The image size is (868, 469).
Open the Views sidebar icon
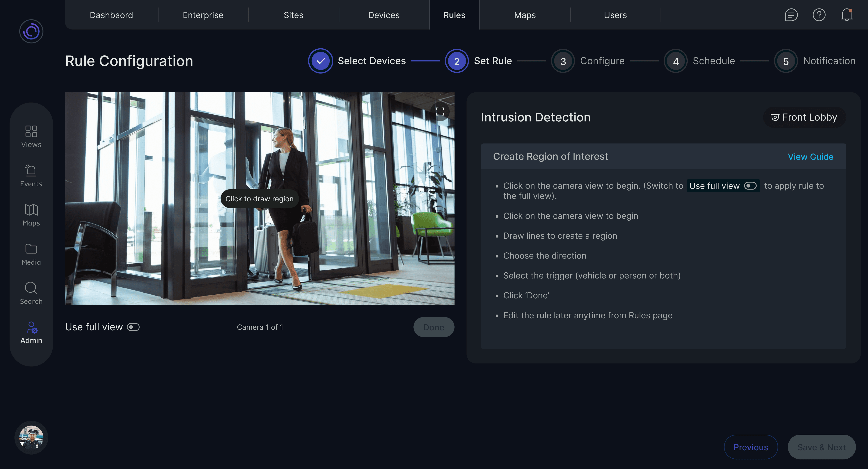(31, 132)
